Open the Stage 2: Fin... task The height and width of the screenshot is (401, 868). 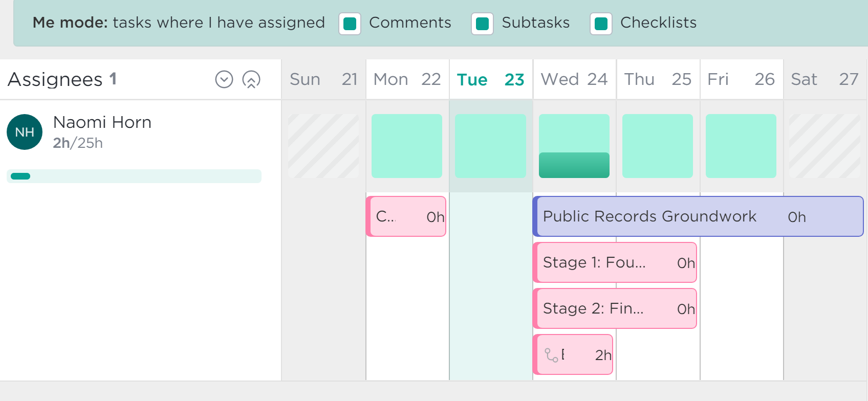click(x=615, y=308)
